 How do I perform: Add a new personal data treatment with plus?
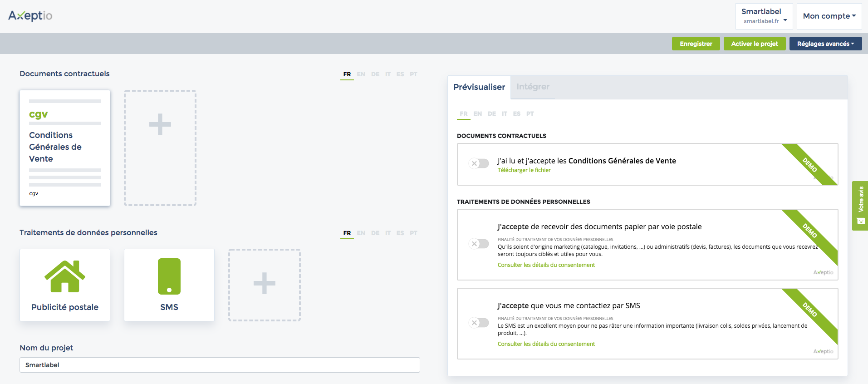click(x=265, y=285)
